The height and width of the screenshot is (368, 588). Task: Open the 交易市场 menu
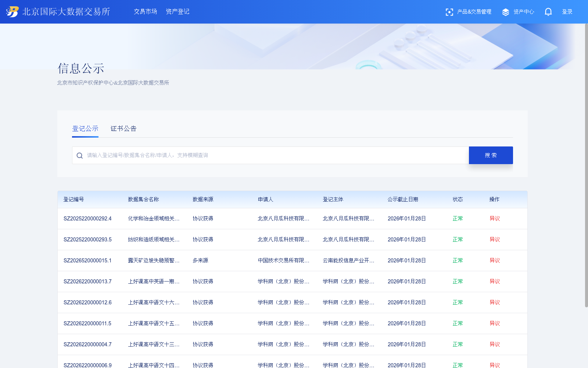click(x=146, y=12)
